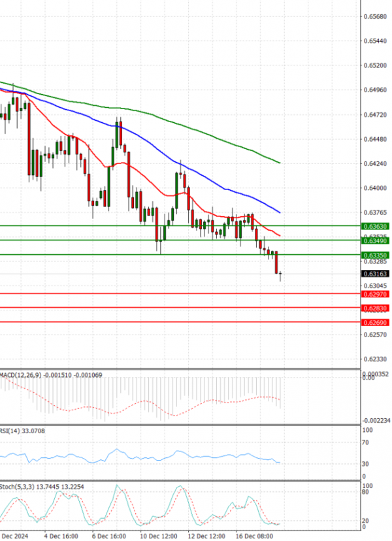Click the 4 Dec 16:00 time label

[61, 536]
